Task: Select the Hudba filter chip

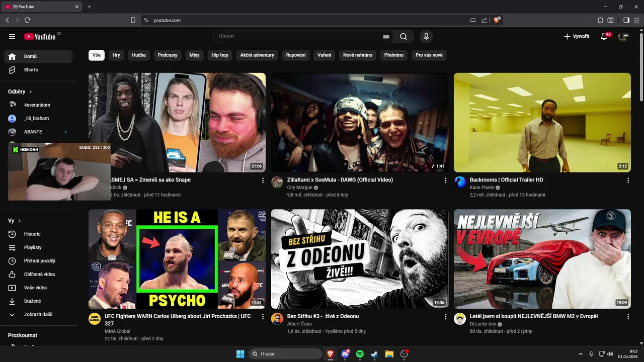Action: coord(139,55)
